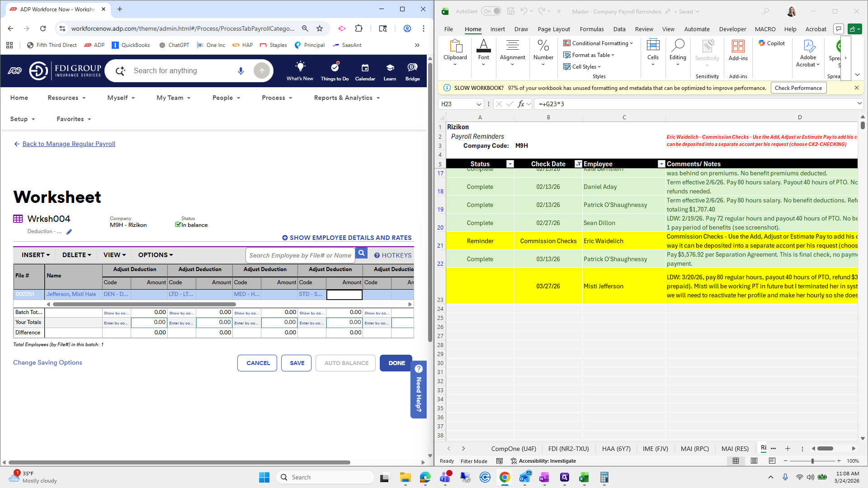Click the Excel zoom slider
This screenshot has height=488, width=868.
point(812,461)
